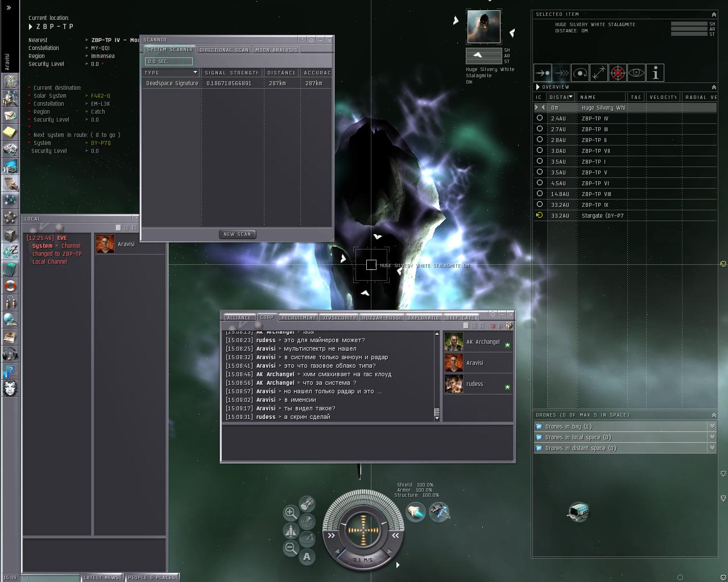This screenshot has height=582, width=728.
Task: Open the safe Assets icon
Action: click(10, 235)
